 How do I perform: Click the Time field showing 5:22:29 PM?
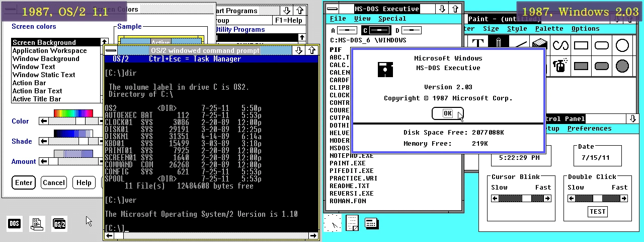[519, 158]
